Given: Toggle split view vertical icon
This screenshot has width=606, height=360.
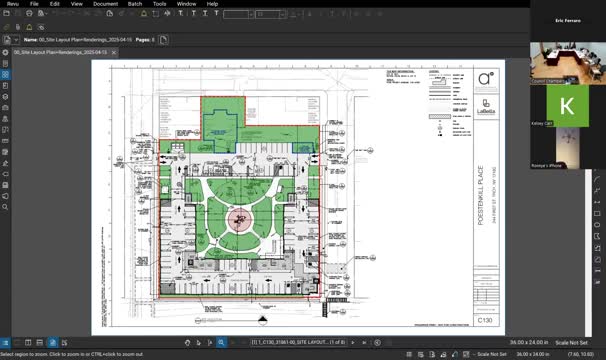Looking at the screenshot, I should pyautogui.click(x=28, y=343).
